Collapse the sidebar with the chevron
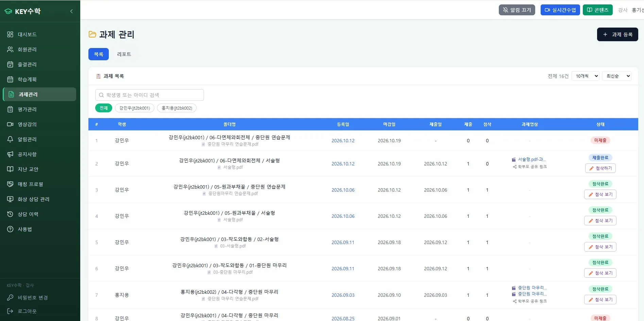Viewport: 644px width, 321px height. point(71,11)
